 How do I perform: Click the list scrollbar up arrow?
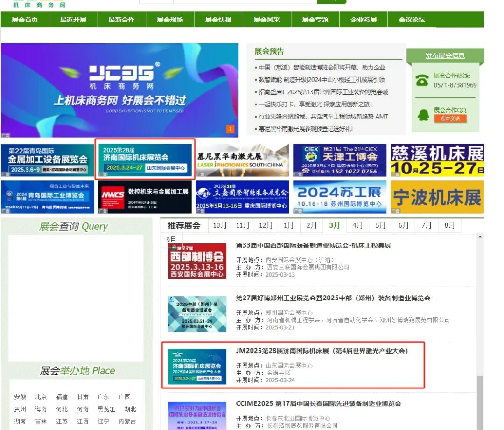(x=480, y=237)
